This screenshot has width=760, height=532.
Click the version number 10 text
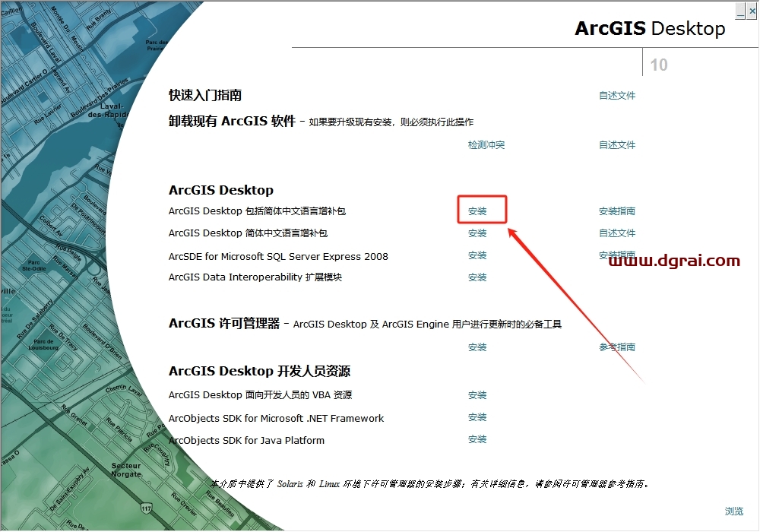[659, 65]
